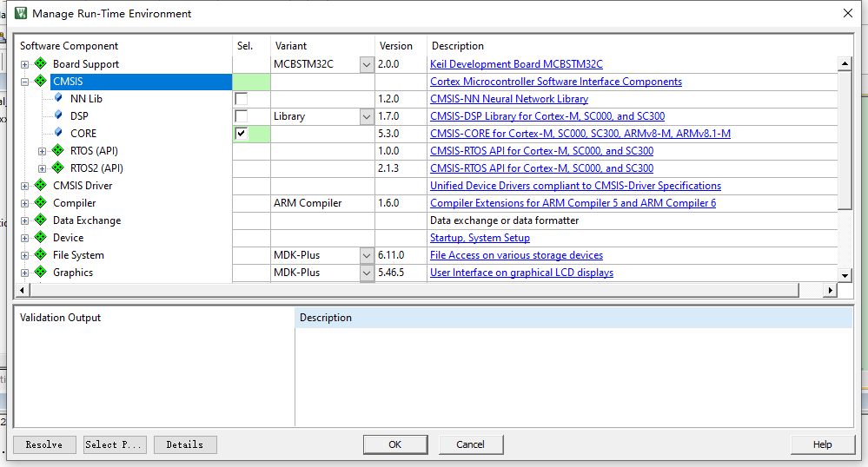Confirm with the OK button
Image resolution: width=868 pixels, height=467 pixels.
coord(395,444)
